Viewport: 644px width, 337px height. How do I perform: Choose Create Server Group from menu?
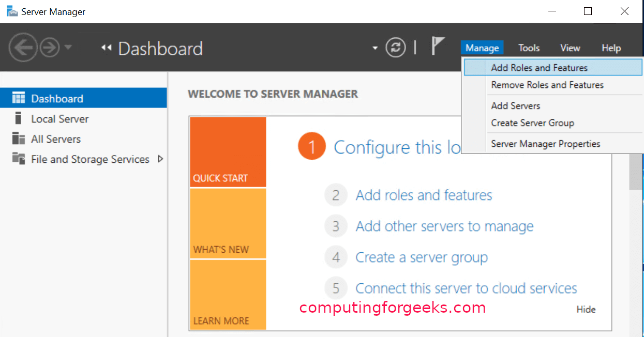pos(532,123)
